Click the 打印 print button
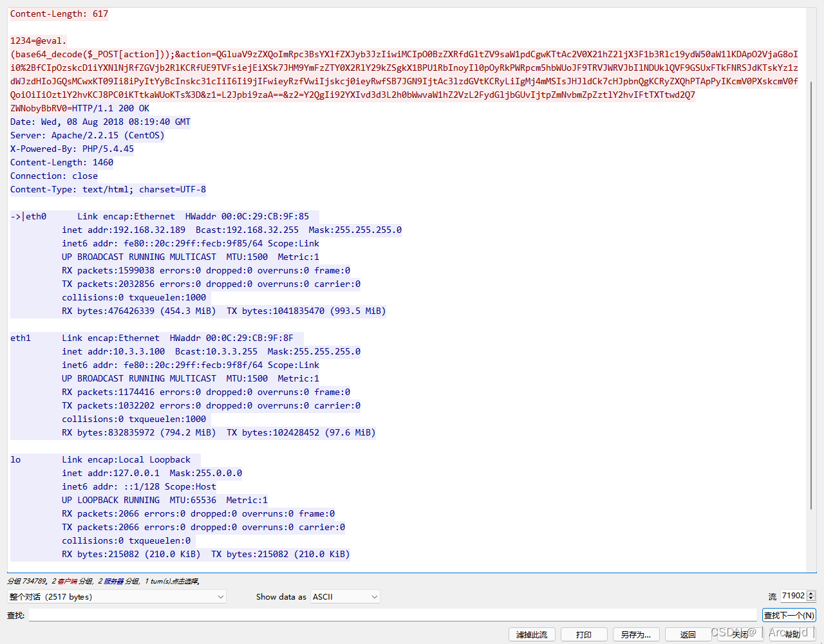This screenshot has height=644, width=824. click(584, 634)
